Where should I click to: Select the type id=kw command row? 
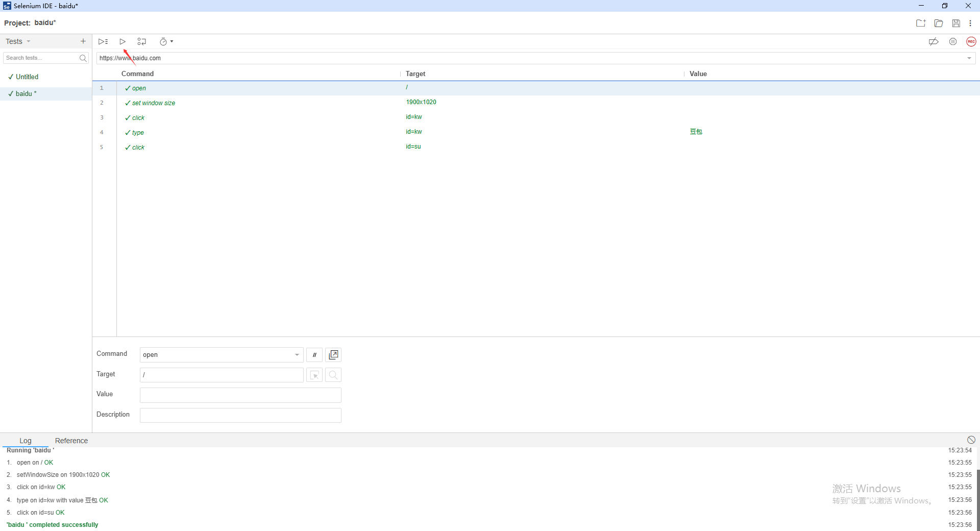255,132
